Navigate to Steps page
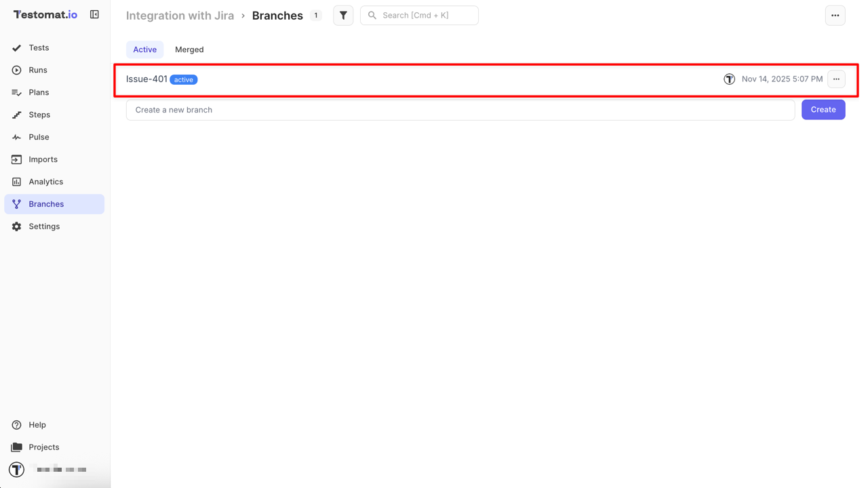This screenshot has width=868, height=488. click(39, 115)
